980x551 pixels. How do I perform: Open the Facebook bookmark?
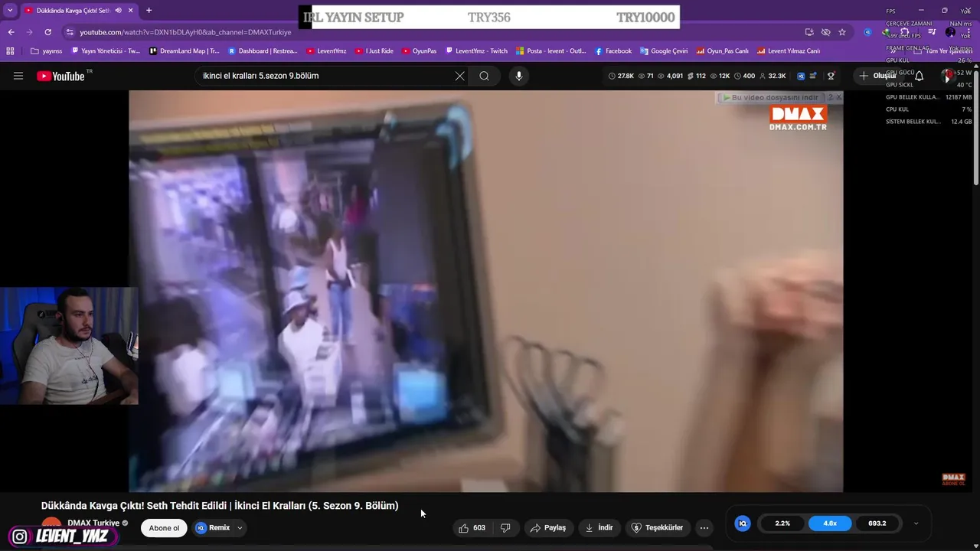(613, 51)
